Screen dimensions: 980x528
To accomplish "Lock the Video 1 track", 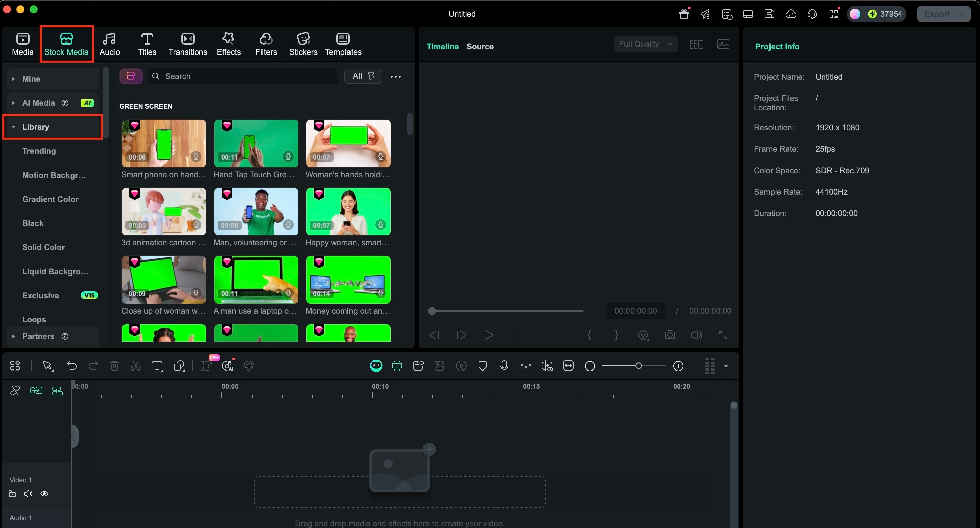I will [12, 493].
